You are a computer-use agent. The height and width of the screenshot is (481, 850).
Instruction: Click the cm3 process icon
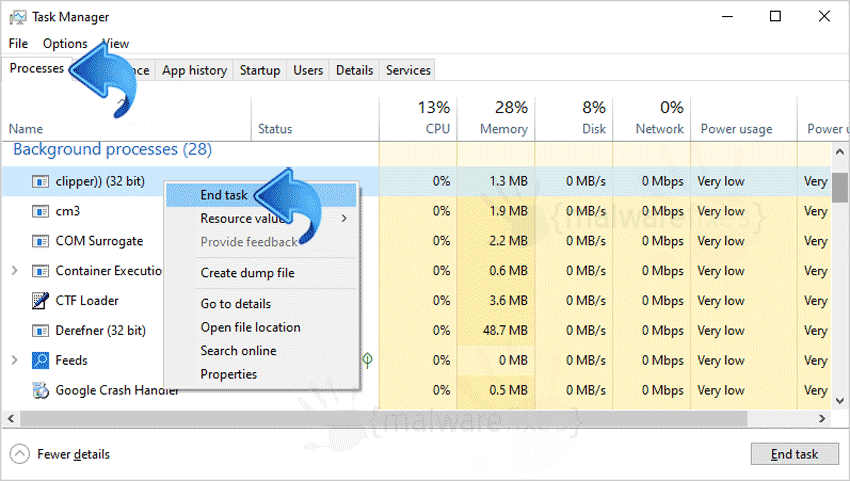(x=40, y=211)
